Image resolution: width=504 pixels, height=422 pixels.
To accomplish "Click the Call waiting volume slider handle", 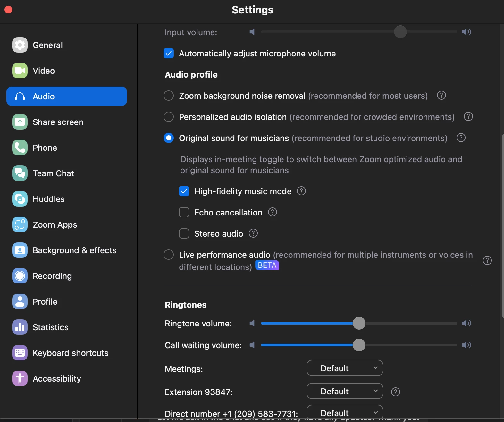I will point(359,345).
